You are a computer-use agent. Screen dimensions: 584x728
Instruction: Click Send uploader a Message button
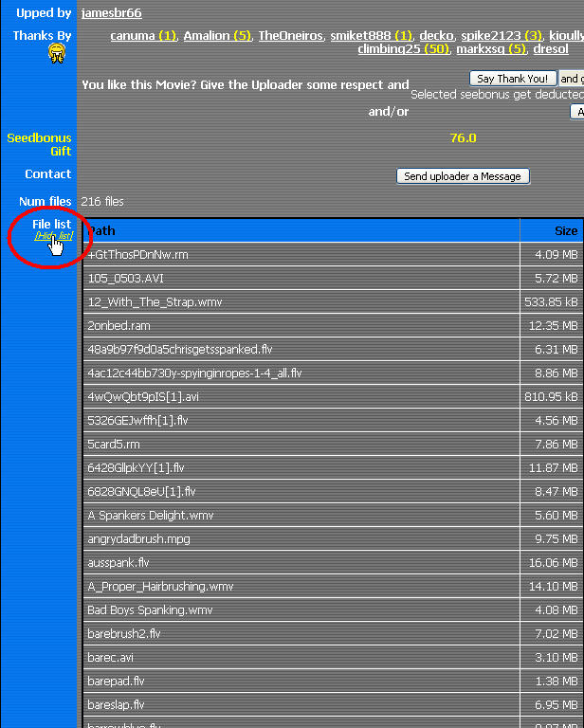coord(463,176)
